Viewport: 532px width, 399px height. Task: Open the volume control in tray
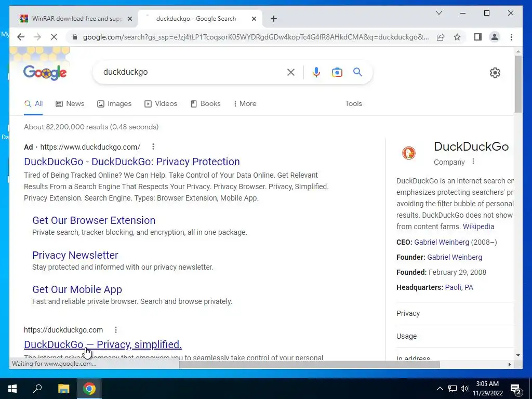[x=464, y=389]
